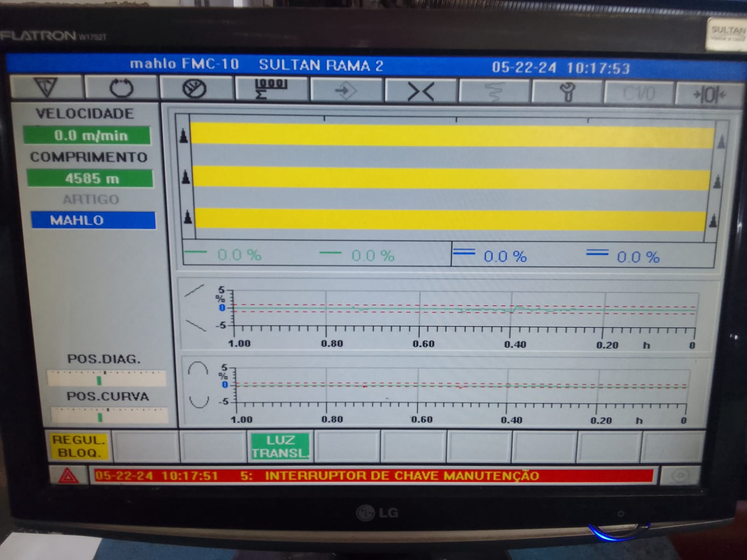Open the gauge meter toolbar icon
Image resolution: width=747 pixels, height=560 pixels.
tap(195, 89)
